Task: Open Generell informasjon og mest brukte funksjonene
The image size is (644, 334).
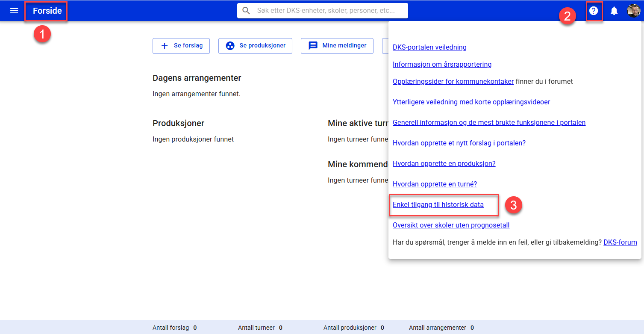Action: point(489,123)
